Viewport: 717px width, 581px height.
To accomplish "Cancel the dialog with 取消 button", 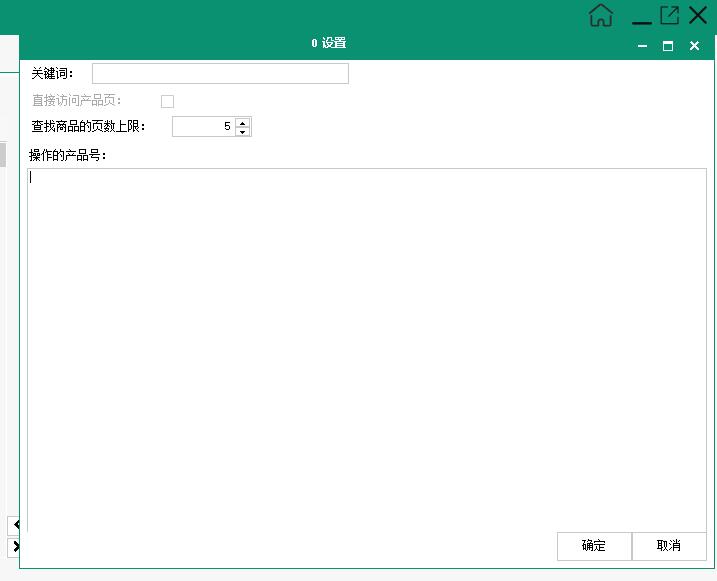I will (x=669, y=546).
